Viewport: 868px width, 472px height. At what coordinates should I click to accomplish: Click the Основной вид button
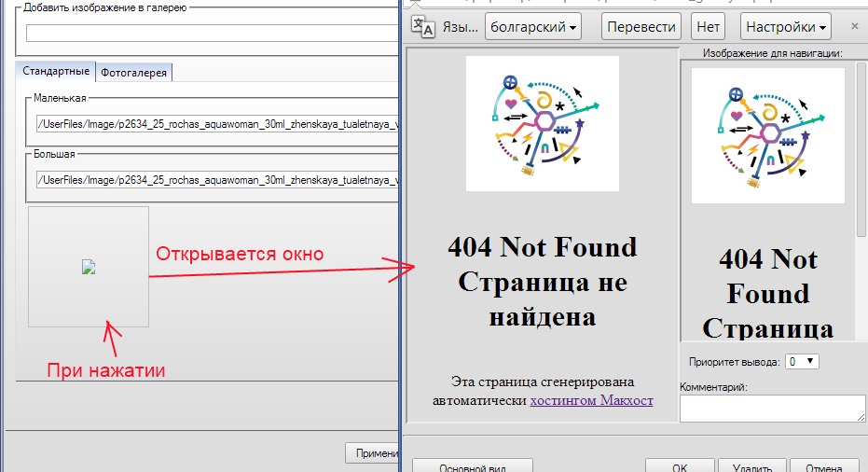pos(472,465)
